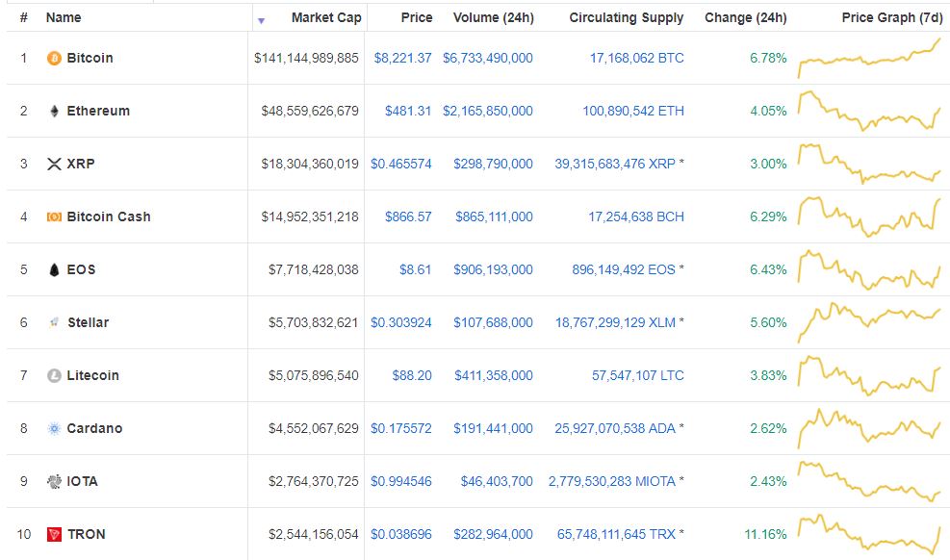
Task: Click the XRP coin icon
Action: 56,164
